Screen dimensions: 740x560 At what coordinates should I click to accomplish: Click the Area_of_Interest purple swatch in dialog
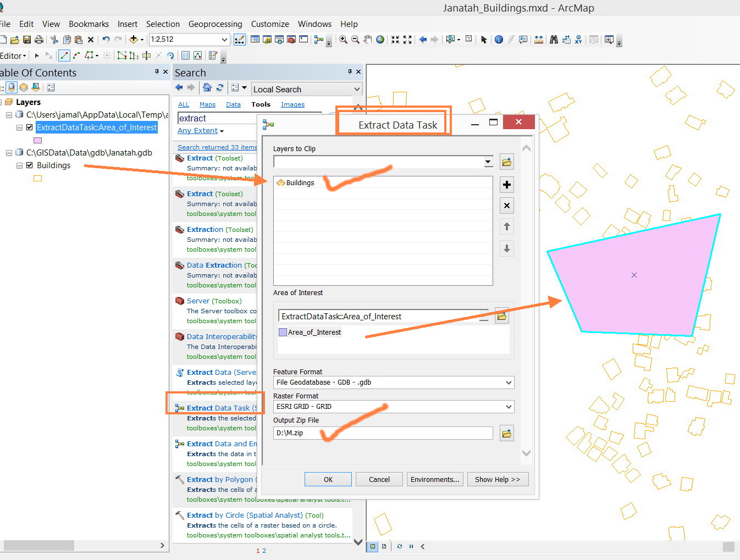coord(283,332)
